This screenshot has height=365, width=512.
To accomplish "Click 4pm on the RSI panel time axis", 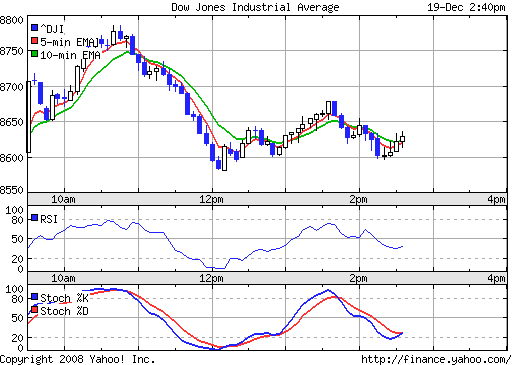I will (x=496, y=278).
